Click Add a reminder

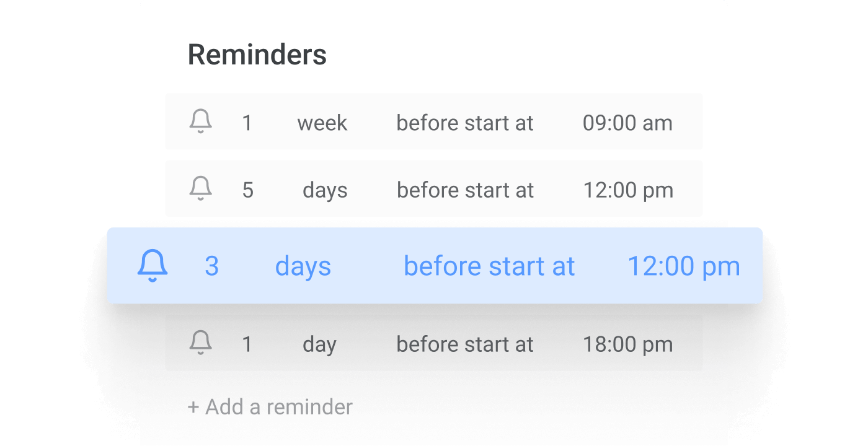pyautogui.click(x=270, y=406)
